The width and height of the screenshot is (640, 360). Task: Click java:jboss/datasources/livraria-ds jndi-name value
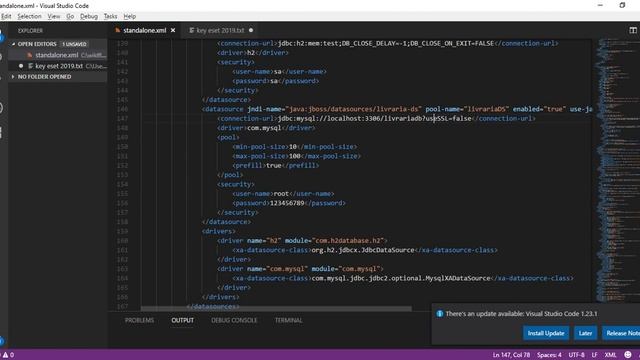pyautogui.click(x=353, y=109)
